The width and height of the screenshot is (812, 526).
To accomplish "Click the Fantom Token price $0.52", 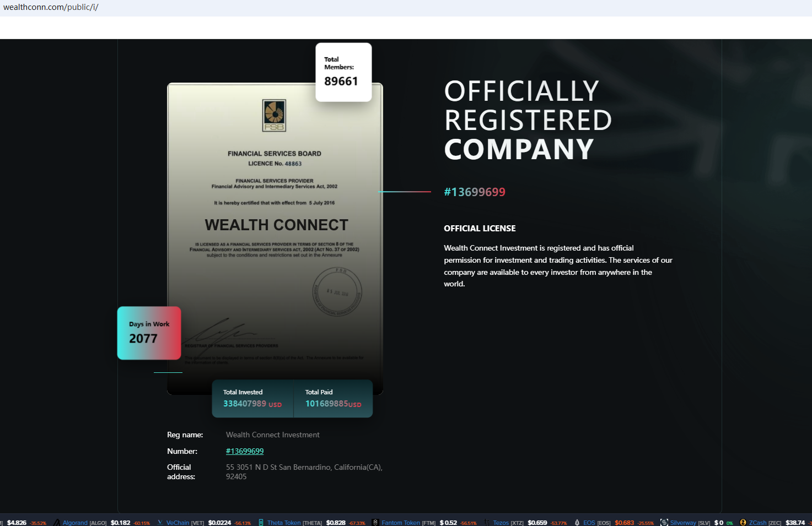I will (x=448, y=523).
